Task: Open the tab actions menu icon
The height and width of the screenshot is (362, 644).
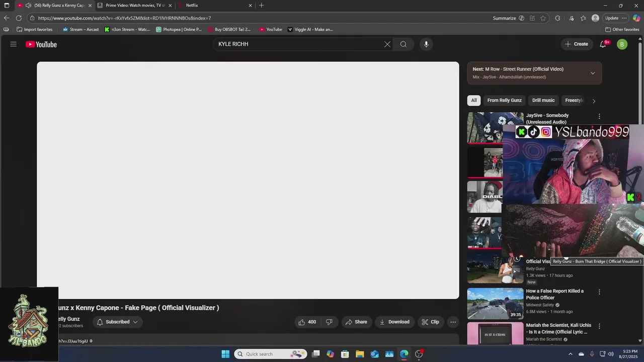Action: point(7,6)
